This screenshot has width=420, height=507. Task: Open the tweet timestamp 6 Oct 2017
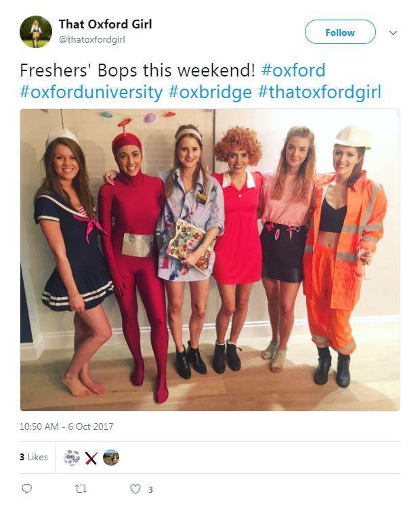click(x=66, y=426)
